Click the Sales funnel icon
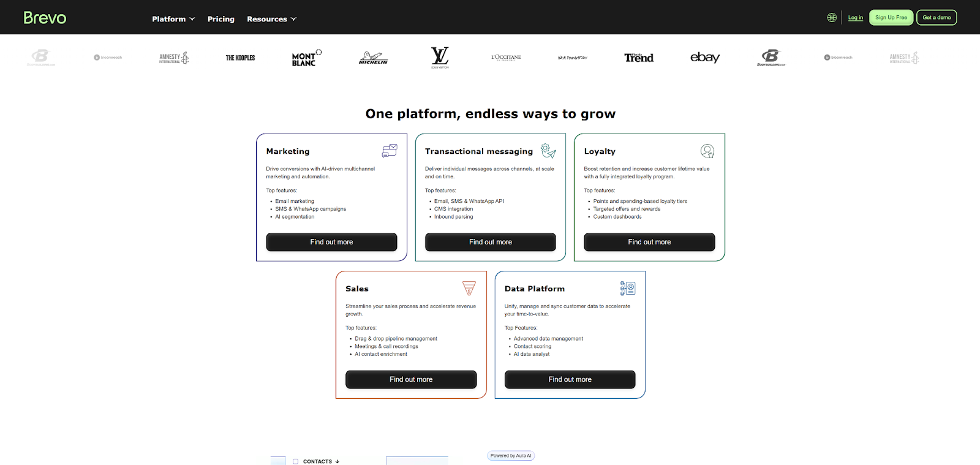The height and width of the screenshot is (465, 980). point(469,288)
